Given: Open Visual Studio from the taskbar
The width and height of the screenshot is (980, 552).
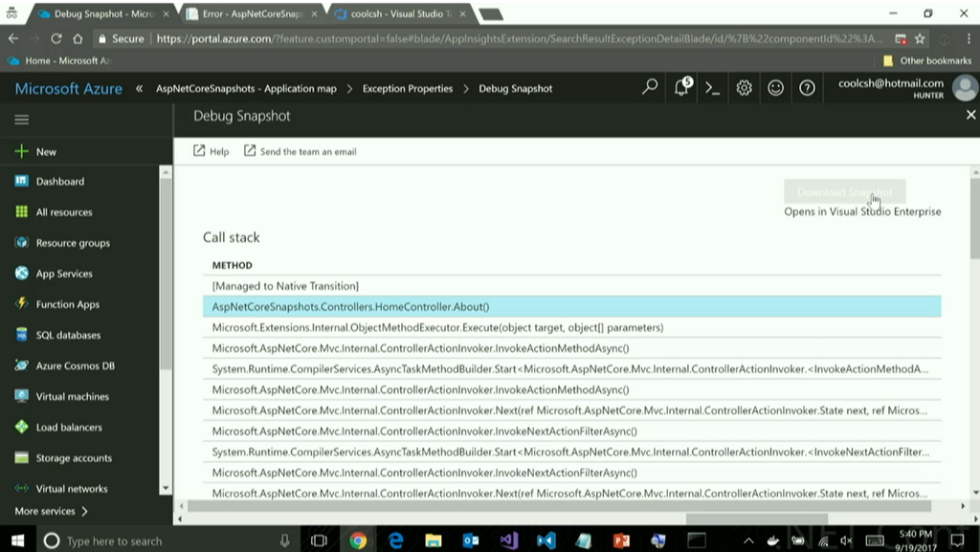Looking at the screenshot, I should tap(509, 541).
